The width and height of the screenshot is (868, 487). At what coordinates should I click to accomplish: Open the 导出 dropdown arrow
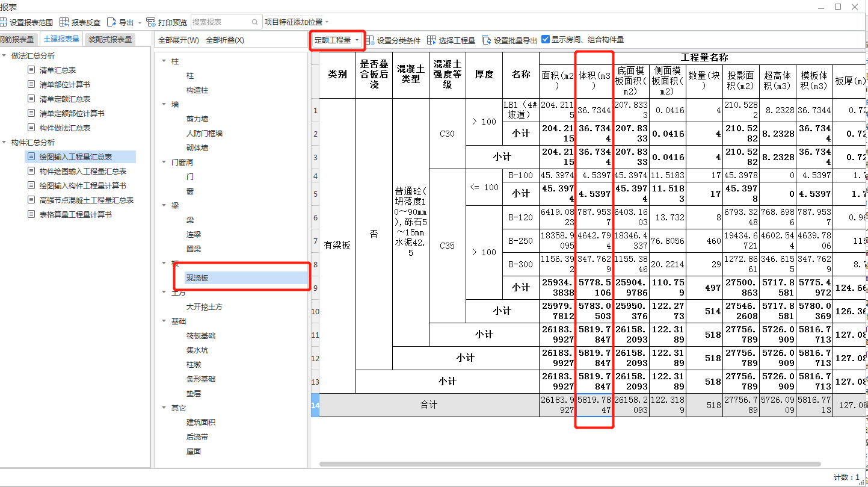tap(140, 23)
